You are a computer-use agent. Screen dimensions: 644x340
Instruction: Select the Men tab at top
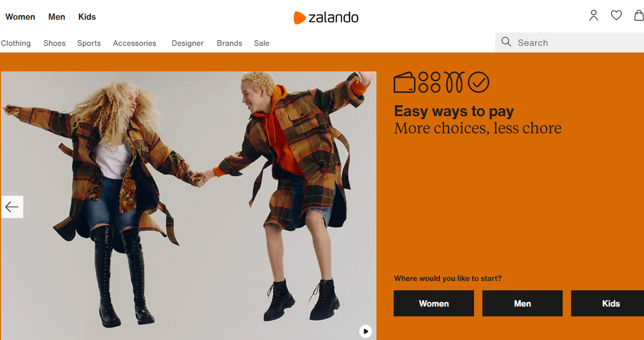click(x=57, y=17)
